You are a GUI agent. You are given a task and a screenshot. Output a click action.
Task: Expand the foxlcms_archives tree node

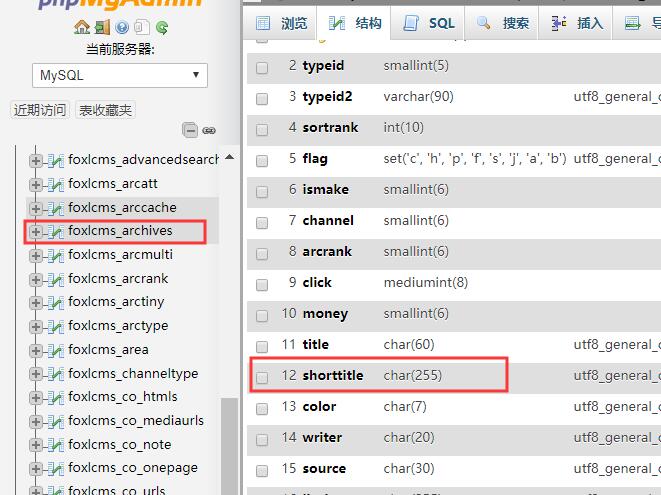pyautogui.click(x=36, y=231)
